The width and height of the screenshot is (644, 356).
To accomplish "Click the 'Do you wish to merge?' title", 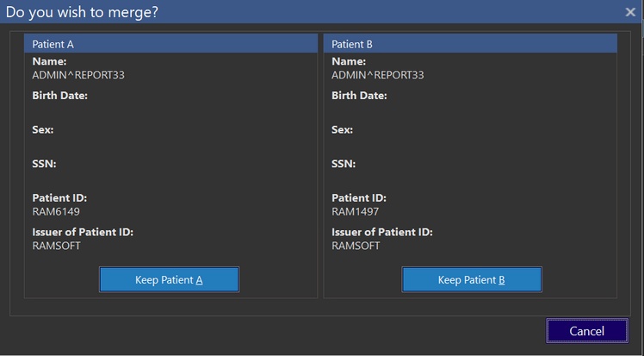I will (83, 12).
